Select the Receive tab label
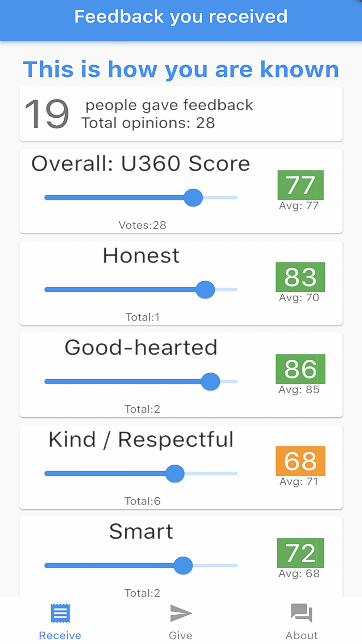Screen dimensions: 362x644 [60, 635]
